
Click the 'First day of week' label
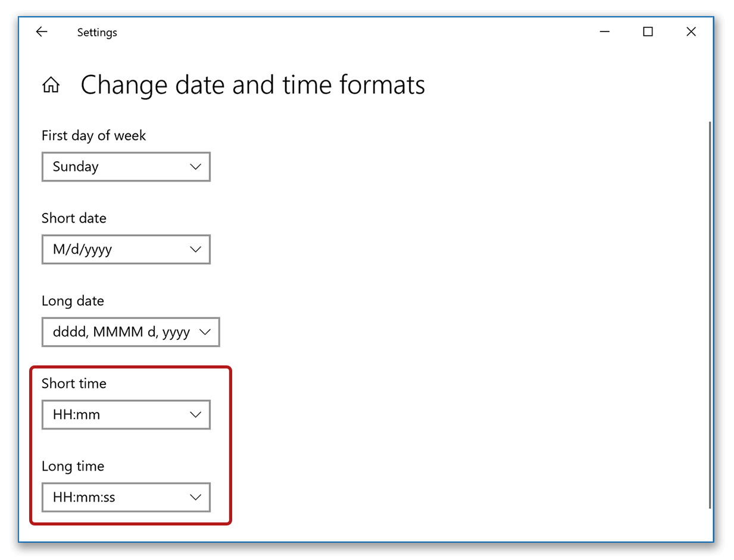[93, 136]
